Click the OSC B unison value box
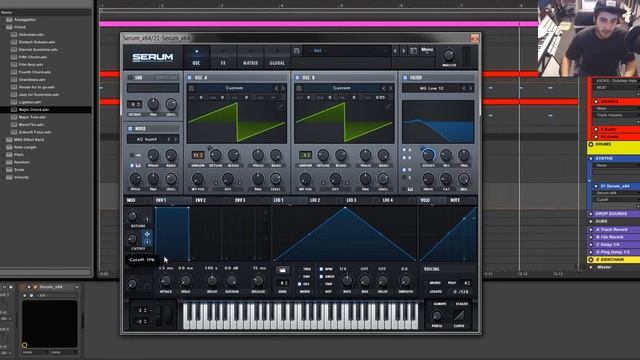Viewport: 640px width, 360px height. click(305, 155)
